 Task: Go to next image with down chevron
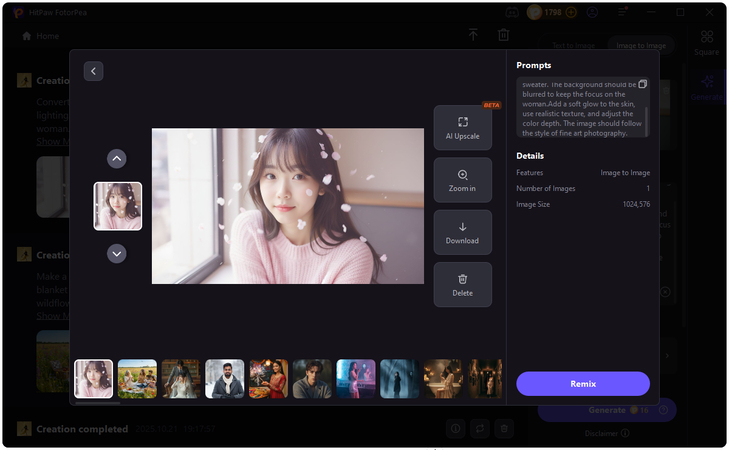tap(117, 254)
